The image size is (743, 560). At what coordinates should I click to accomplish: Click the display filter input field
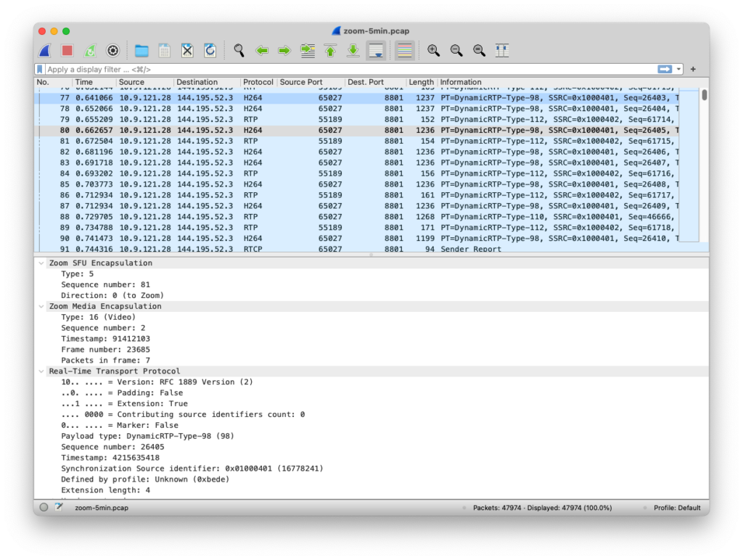(x=350, y=69)
